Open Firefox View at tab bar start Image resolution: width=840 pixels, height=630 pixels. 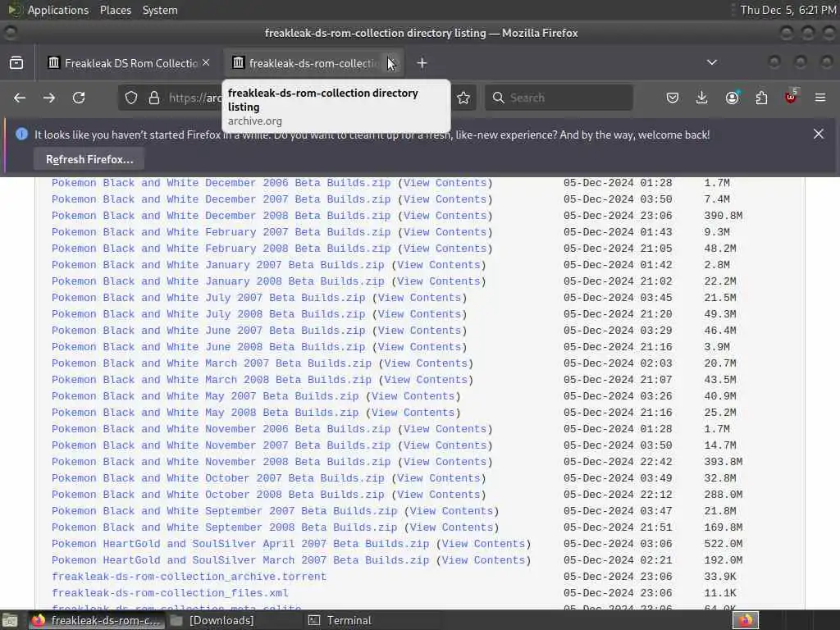(16, 62)
